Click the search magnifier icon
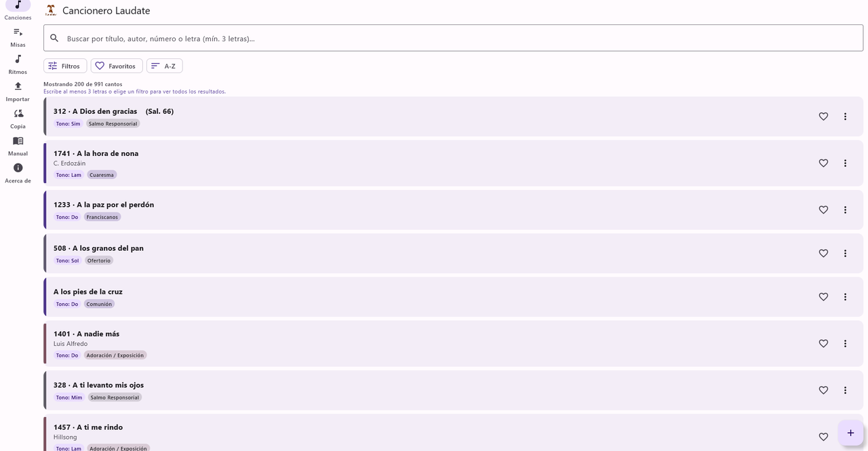868x451 pixels. 55,38
